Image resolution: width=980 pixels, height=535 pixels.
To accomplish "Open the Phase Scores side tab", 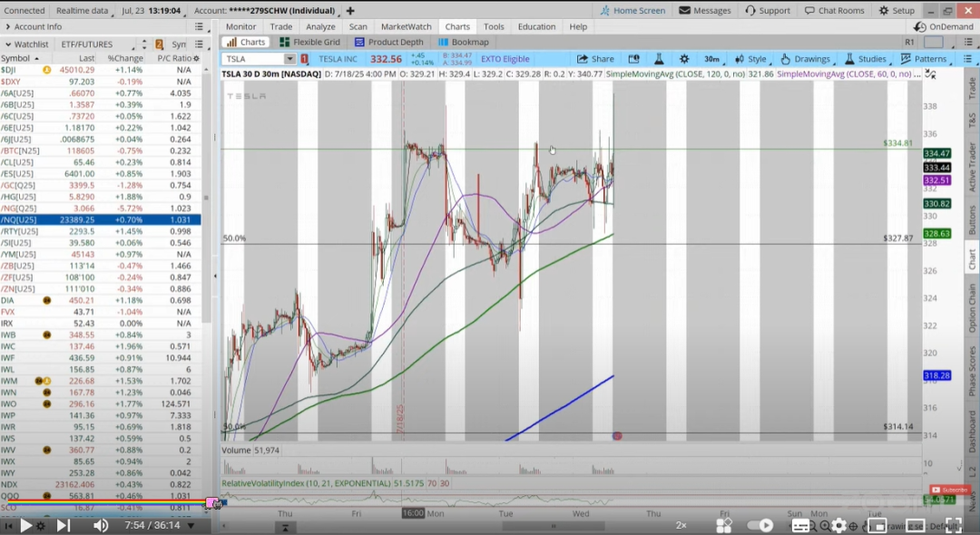I will (x=972, y=371).
